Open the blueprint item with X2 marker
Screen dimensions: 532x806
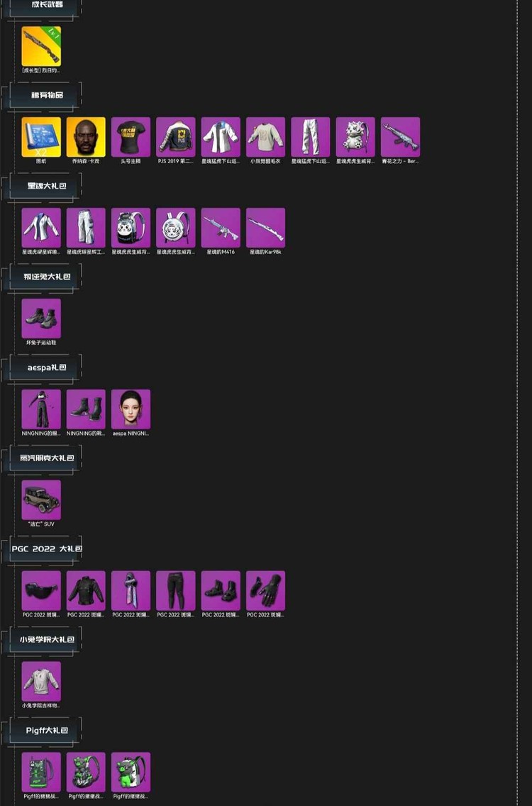41,137
